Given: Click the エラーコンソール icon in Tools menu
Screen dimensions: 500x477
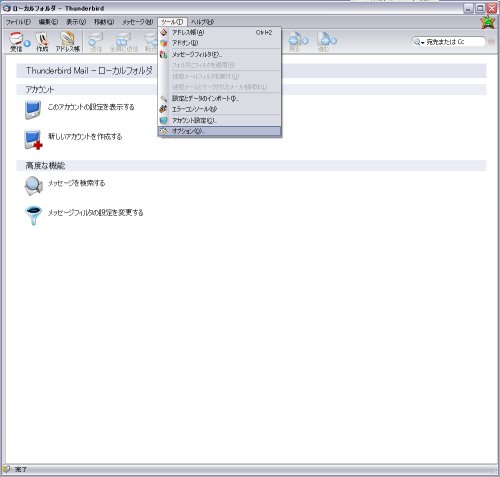Looking at the screenshot, I should 163,109.
